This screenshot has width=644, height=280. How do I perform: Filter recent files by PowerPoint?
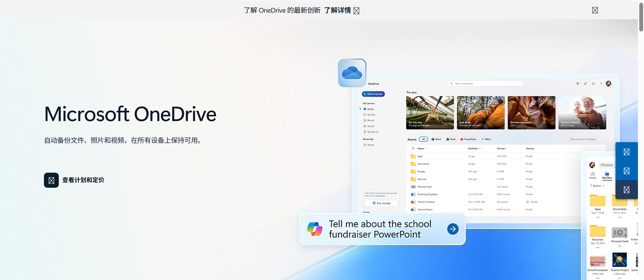(468, 139)
